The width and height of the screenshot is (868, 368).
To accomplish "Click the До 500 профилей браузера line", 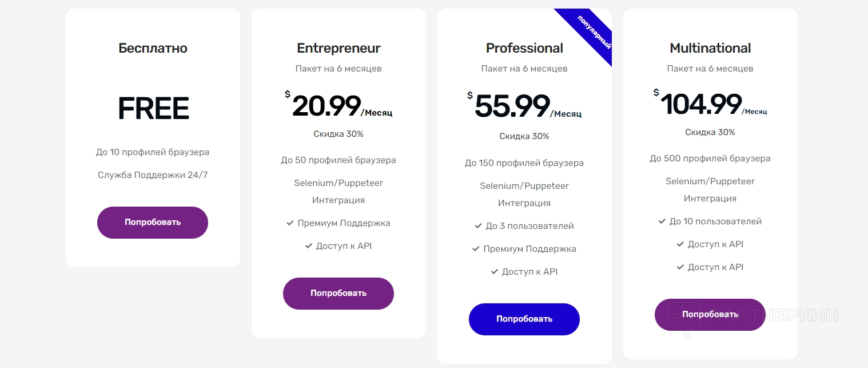I will point(710,159).
